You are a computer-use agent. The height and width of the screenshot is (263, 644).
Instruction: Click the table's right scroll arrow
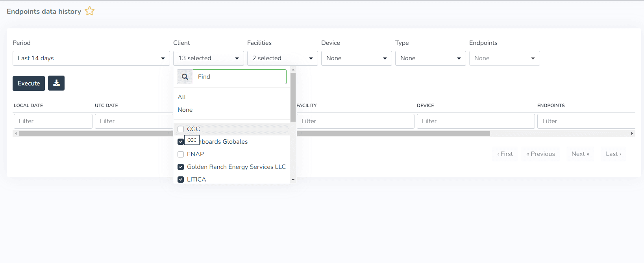coord(632,134)
